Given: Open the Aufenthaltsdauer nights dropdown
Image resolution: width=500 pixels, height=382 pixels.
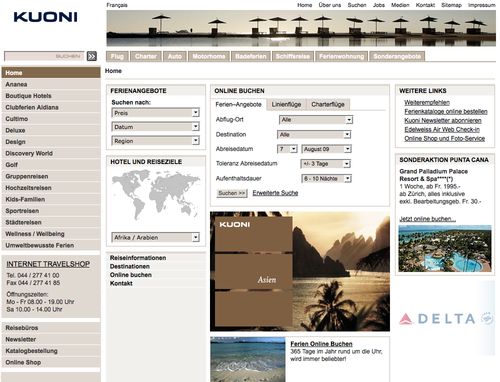Looking at the screenshot, I should (326, 179).
